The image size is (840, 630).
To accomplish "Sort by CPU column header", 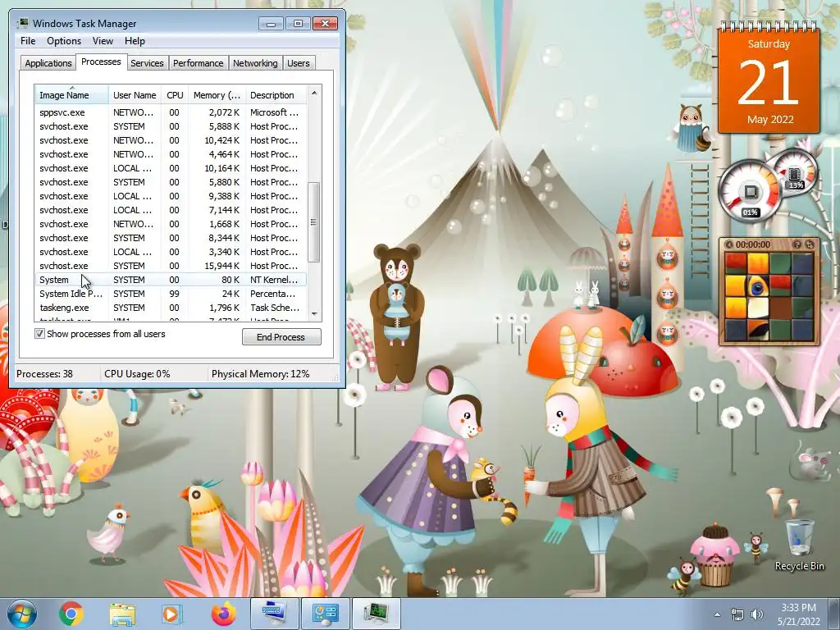I will 175,95.
